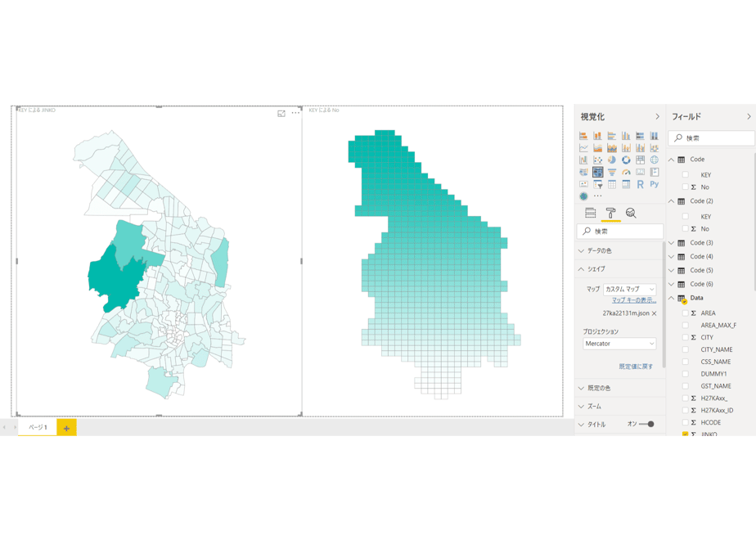Select the stacked column chart visual
The height and width of the screenshot is (540, 756).
tap(598, 136)
